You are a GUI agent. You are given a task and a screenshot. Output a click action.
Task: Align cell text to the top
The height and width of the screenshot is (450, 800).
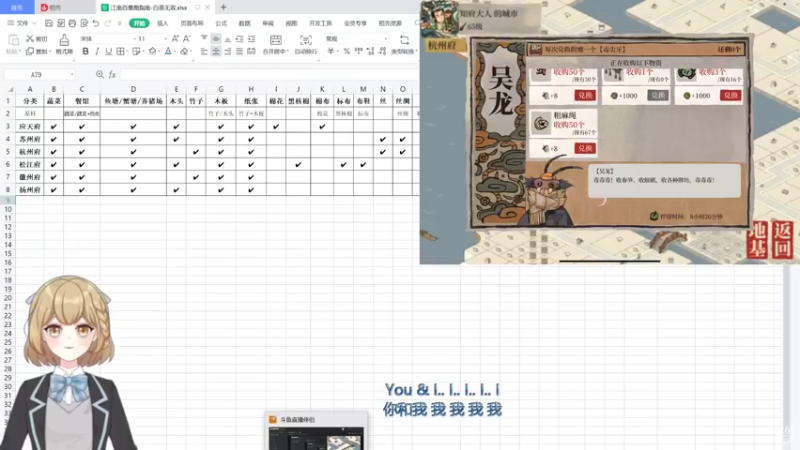204,39
